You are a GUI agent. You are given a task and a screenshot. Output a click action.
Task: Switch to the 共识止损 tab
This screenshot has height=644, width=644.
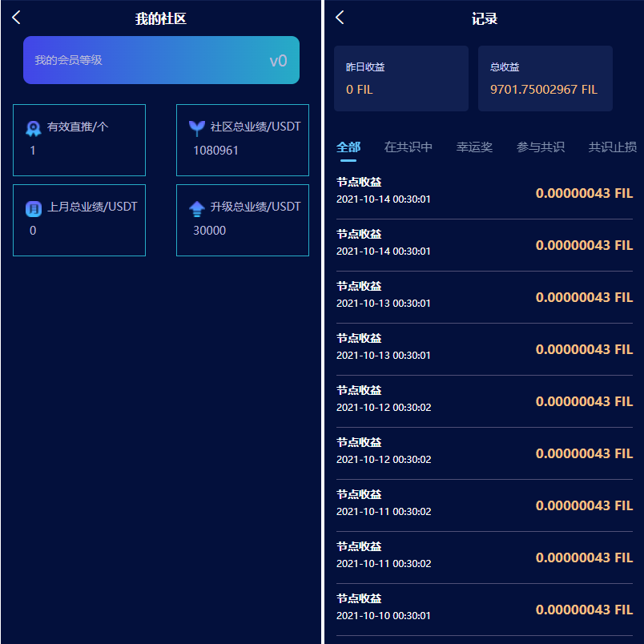tap(613, 147)
